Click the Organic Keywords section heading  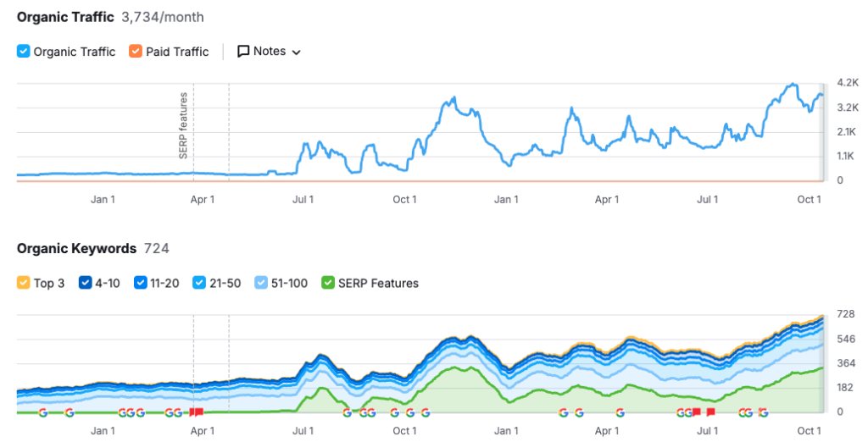(x=76, y=248)
